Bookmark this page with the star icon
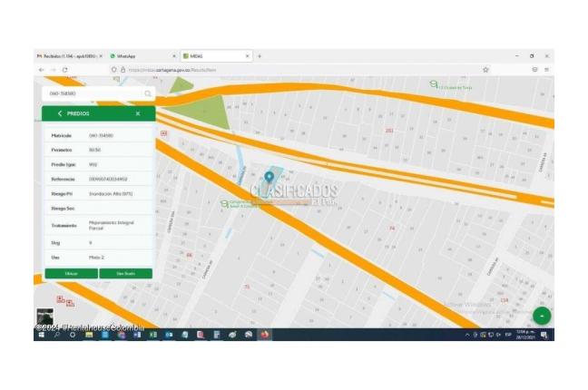The image size is (588, 390). point(485,69)
